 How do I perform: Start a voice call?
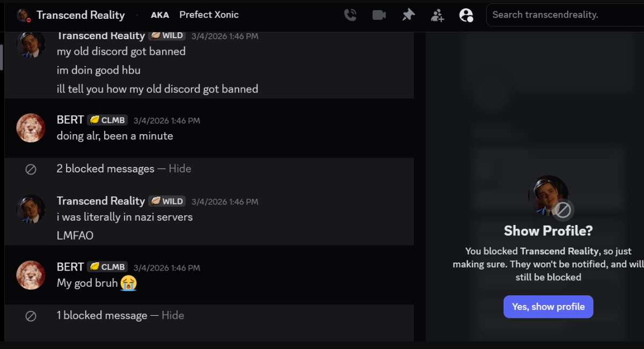coord(350,15)
